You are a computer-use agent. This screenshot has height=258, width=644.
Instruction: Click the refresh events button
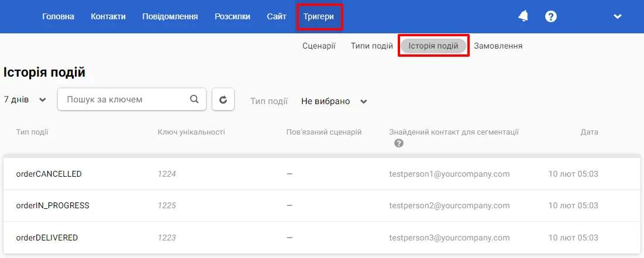pos(223,99)
